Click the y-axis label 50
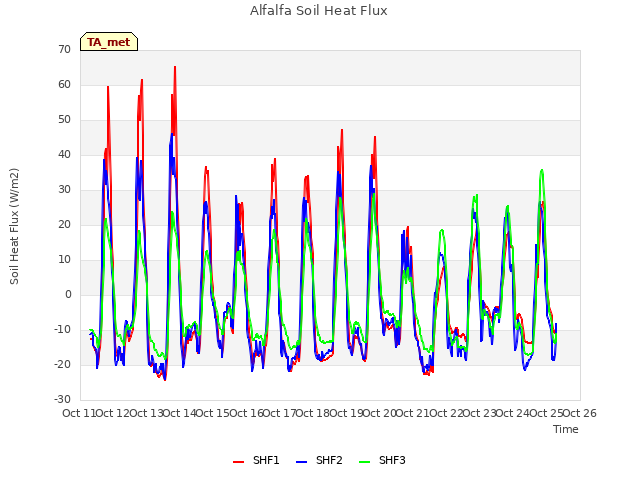 point(64,120)
